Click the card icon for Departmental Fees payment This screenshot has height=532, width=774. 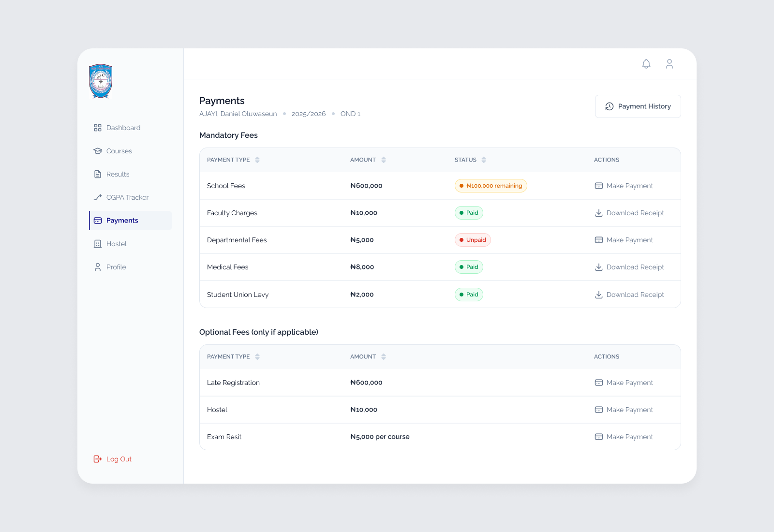[x=599, y=240]
